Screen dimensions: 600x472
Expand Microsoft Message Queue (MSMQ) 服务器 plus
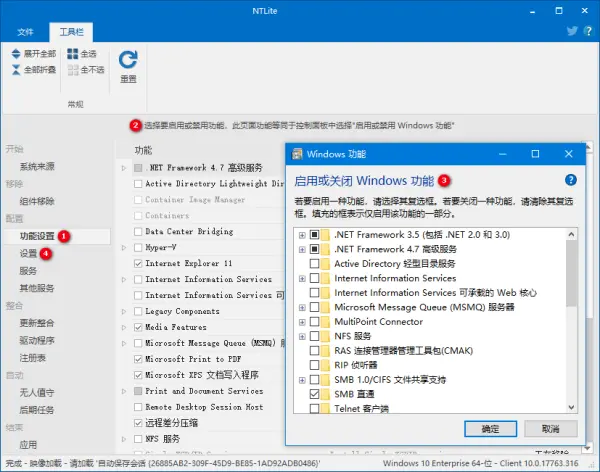pyautogui.click(x=302, y=307)
